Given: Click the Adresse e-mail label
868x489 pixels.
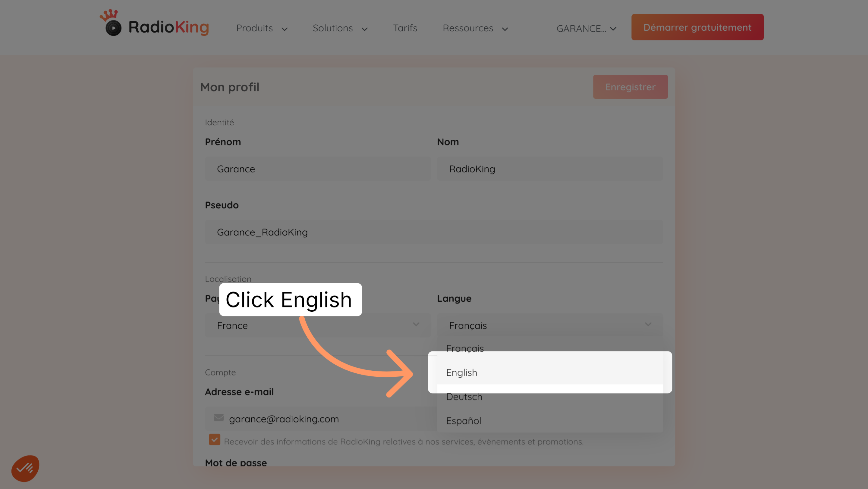Looking at the screenshot, I should pos(239,392).
